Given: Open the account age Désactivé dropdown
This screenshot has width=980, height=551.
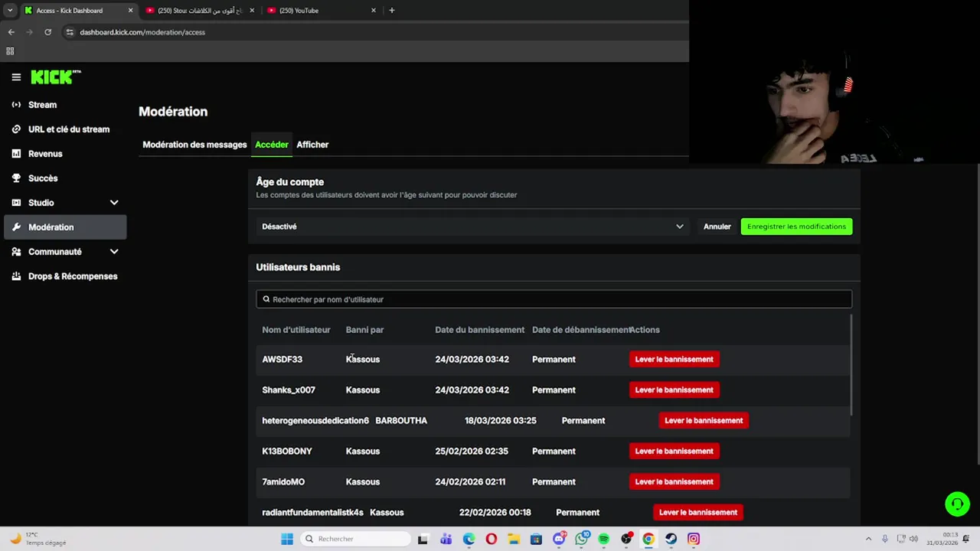Looking at the screenshot, I should click(472, 227).
